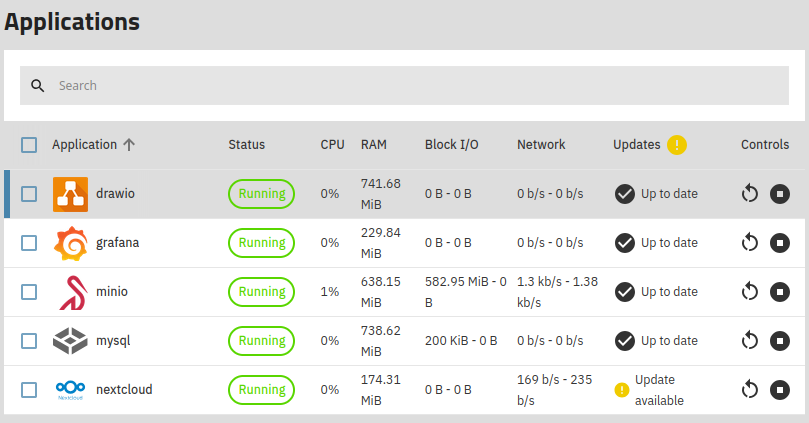
Task: Click the Applications page heading
Action: pos(72,22)
